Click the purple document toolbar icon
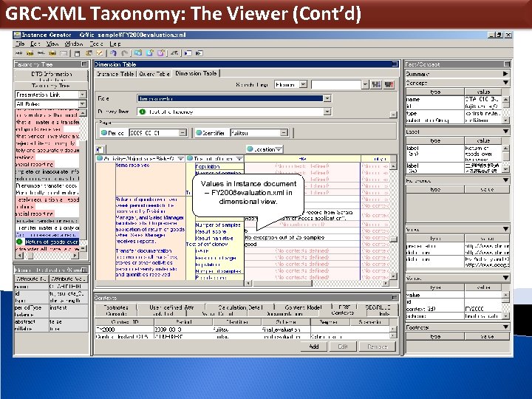Screen dimensions: 532x399 click(160, 53)
